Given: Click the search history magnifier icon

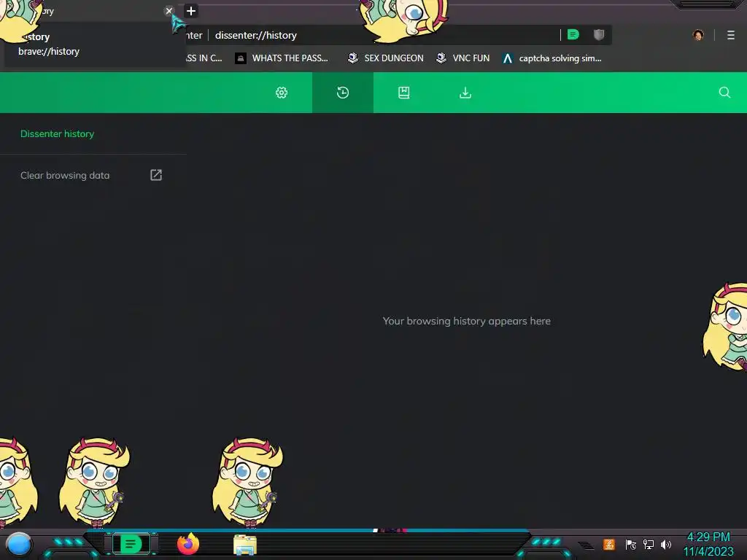Looking at the screenshot, I should 724,93.
